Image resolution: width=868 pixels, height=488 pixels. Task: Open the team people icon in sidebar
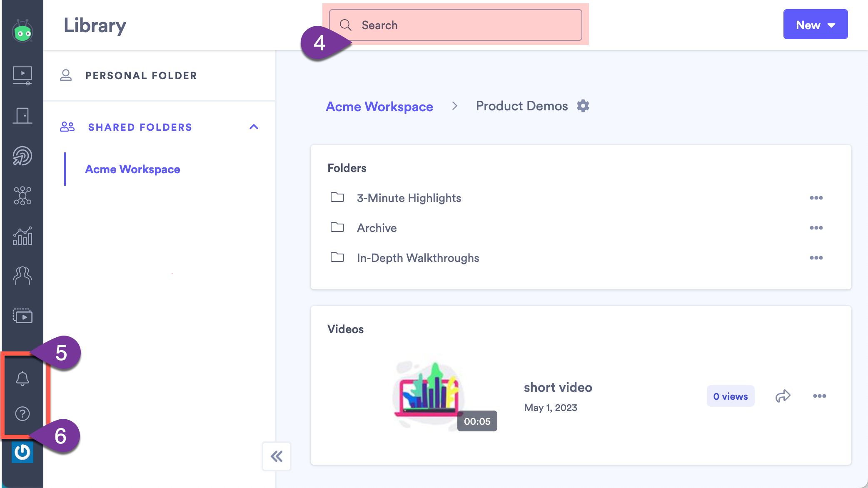pos(22,276)
